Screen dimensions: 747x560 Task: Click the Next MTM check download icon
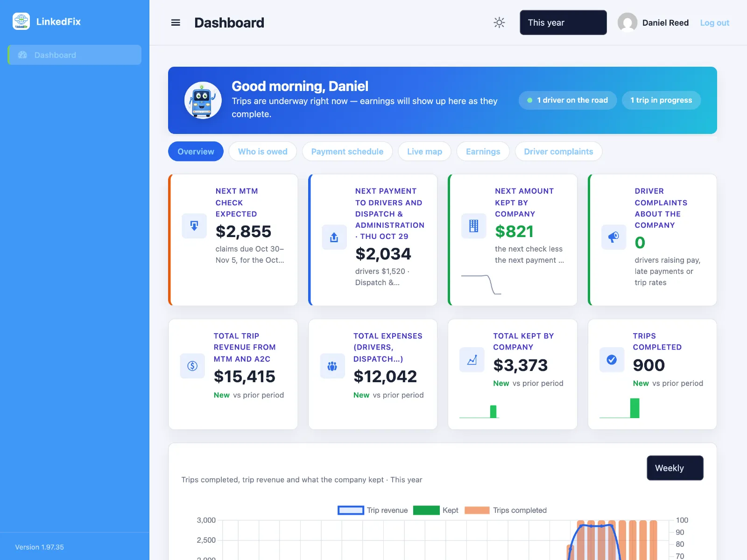(194, 226)
